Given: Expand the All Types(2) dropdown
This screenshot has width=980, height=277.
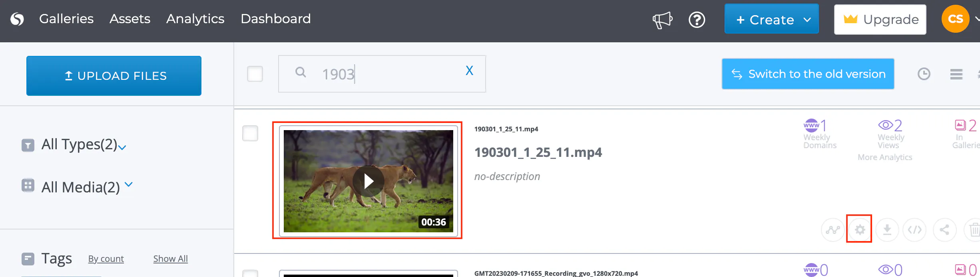Looking at the screenshot, I should 122,147.
